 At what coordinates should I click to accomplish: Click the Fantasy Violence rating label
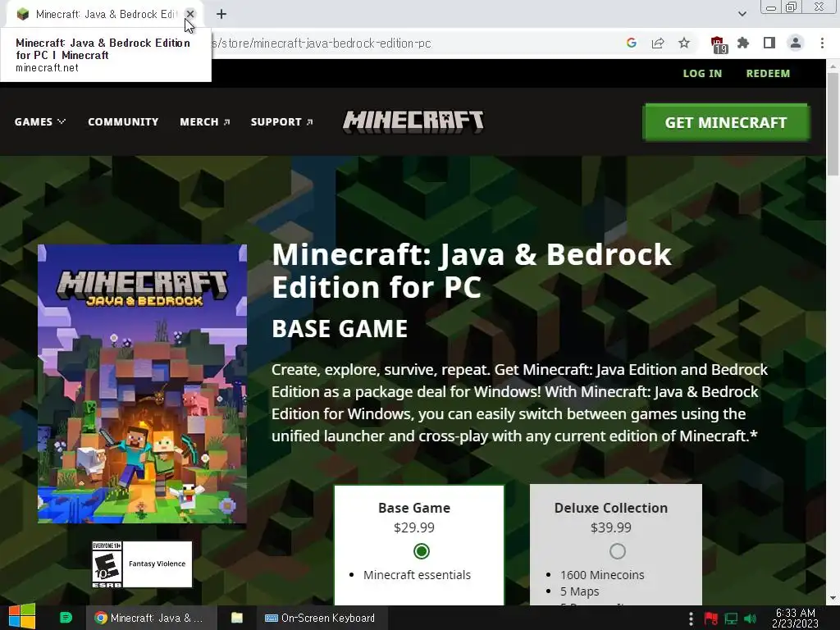(x=157, y=564)
